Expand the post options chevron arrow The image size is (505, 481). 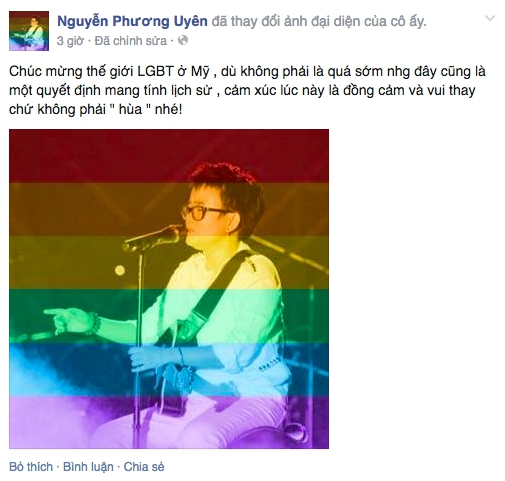coord(490,19)
